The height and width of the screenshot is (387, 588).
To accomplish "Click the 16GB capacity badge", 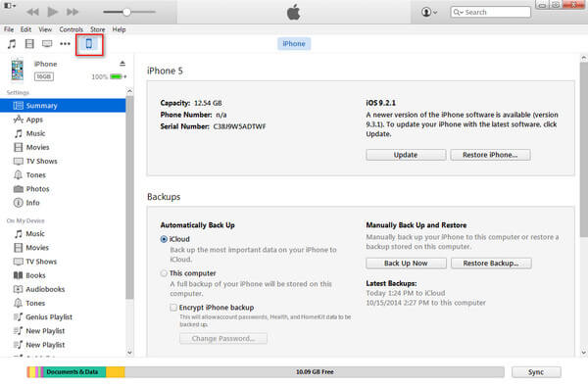I will click(x=44, y=76).
